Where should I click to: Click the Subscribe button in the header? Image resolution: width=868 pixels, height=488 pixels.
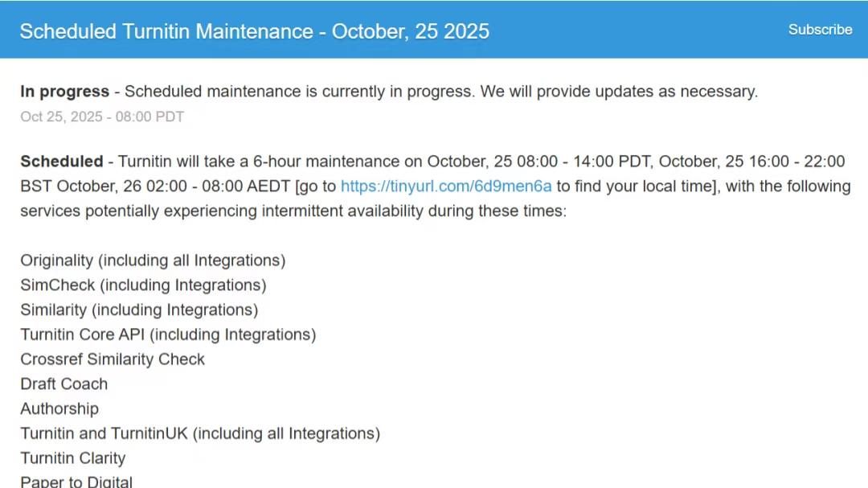point(820,30)
